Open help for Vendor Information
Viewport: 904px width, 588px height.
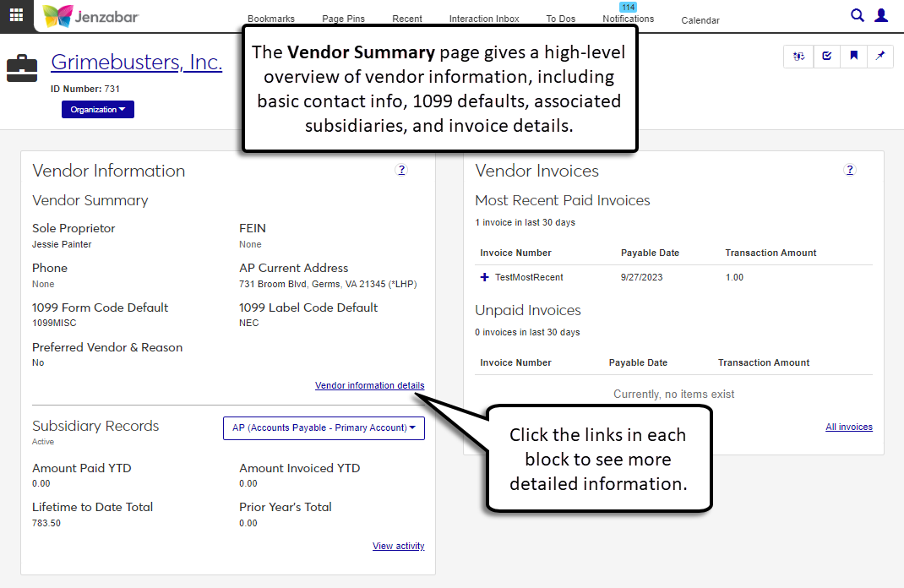[x=402, y=170]
